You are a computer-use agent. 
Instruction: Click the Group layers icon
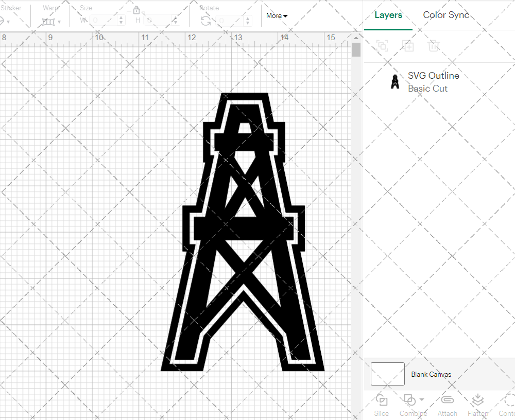[382, 46]
